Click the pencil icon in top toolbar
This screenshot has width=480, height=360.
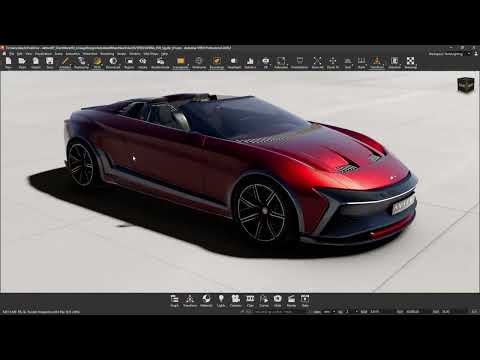click(65, 61)
